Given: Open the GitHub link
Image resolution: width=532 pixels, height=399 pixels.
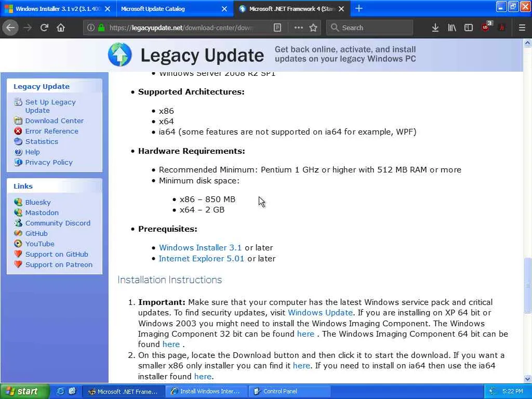Looking at the screenshot, I should point(36,233).
